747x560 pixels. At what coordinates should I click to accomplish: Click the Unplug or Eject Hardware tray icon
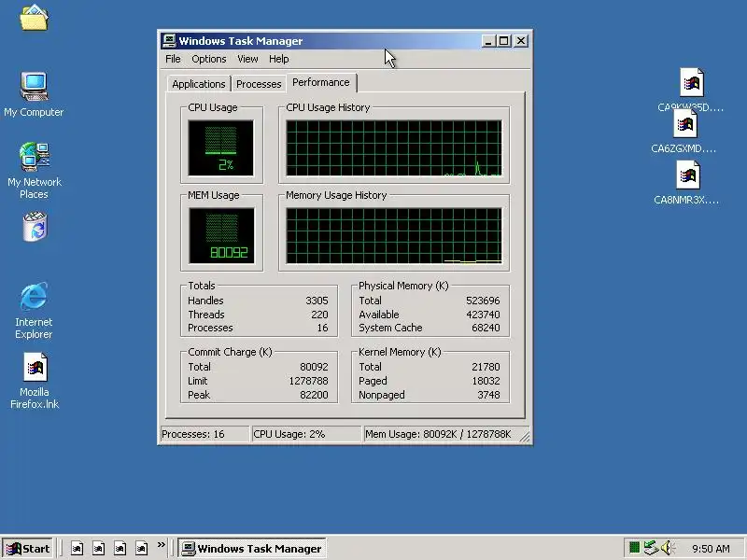[x=650, y=548]
